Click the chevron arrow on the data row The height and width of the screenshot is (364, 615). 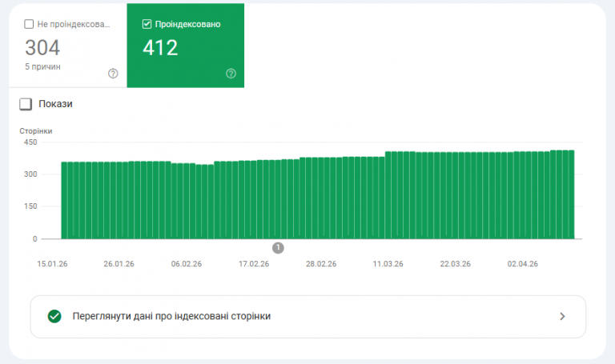(562, 316)
